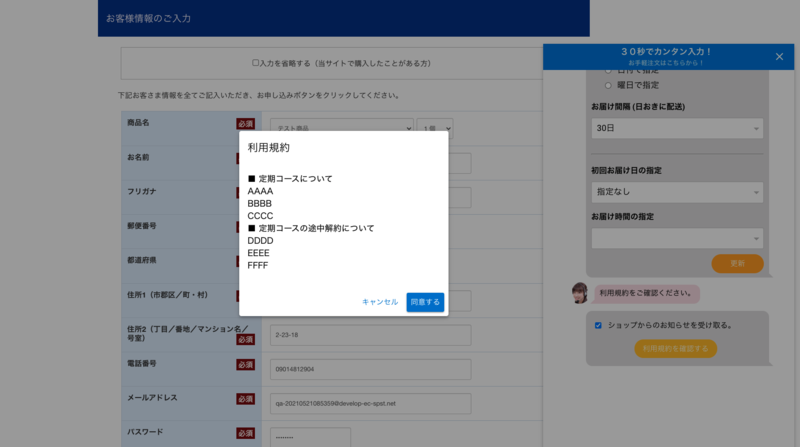The height and width of the screenshot is (447, 800).
Task: Click the 利用規約をご確認ください chat message
Action: pos(645,293)
